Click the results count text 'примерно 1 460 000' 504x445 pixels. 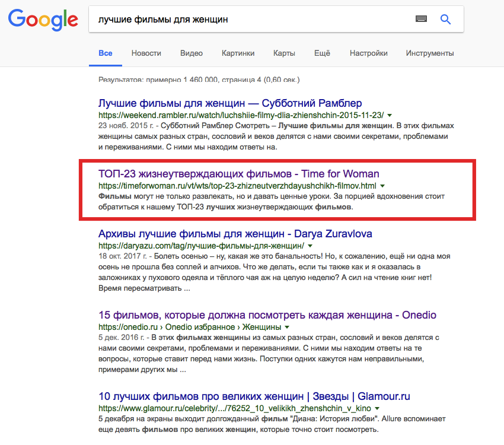(x=181, y=80)
